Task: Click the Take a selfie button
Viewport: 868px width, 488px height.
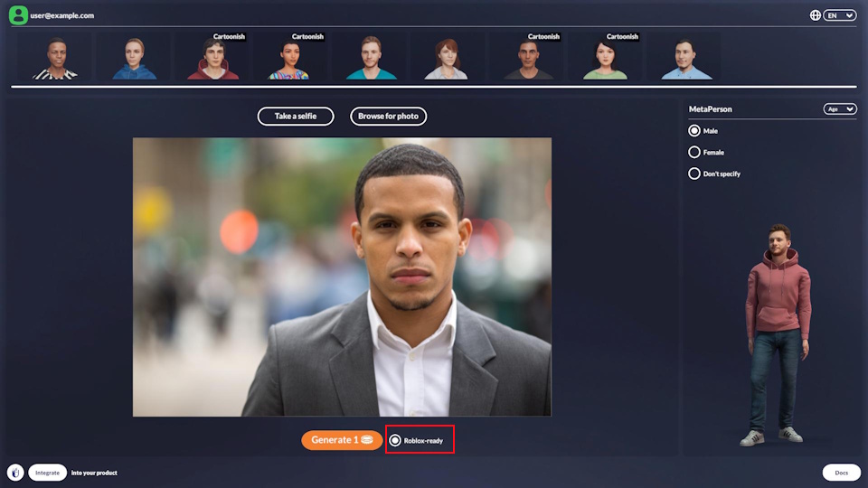Action: click(x=296, y=117)
